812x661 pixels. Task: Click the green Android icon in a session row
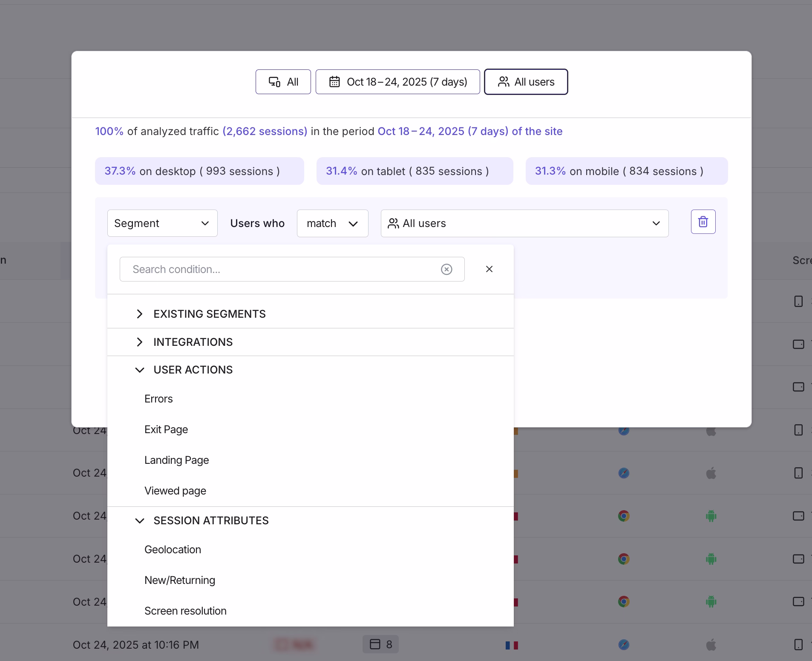(x=711, y=516)
